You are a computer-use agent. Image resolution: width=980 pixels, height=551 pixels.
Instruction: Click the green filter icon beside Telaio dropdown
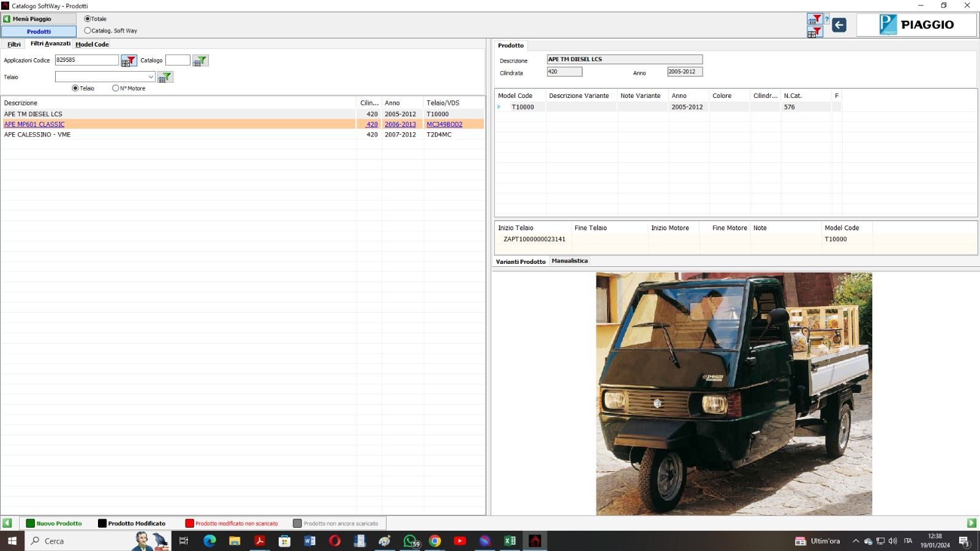(165, 77)
